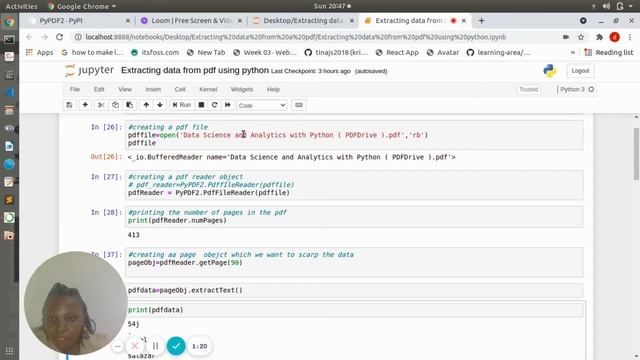
Task: Click the Jupyter logo
Action: (89, 71)
